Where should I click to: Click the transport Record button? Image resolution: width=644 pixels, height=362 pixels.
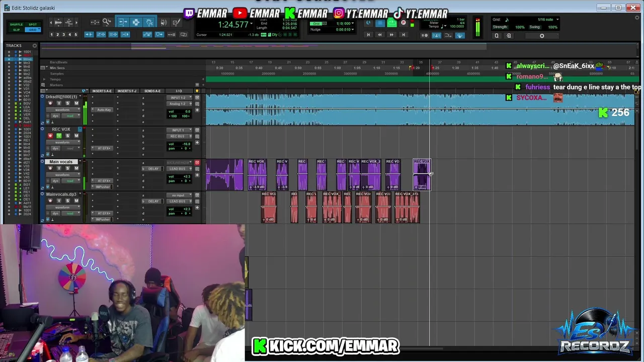[403, 23]
